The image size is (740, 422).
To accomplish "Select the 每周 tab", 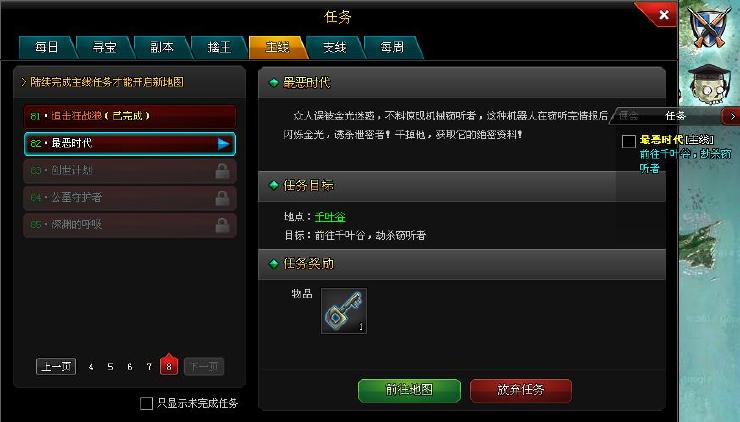I will click(393, 48).
